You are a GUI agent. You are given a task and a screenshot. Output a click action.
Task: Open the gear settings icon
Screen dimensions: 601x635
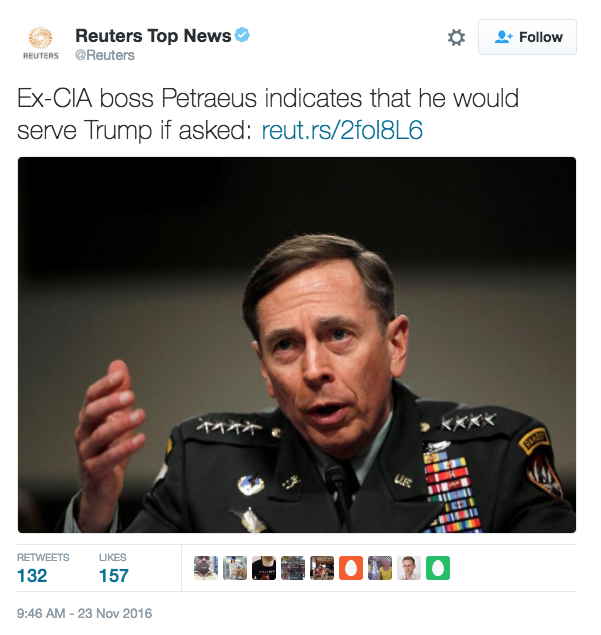point(456,38)
